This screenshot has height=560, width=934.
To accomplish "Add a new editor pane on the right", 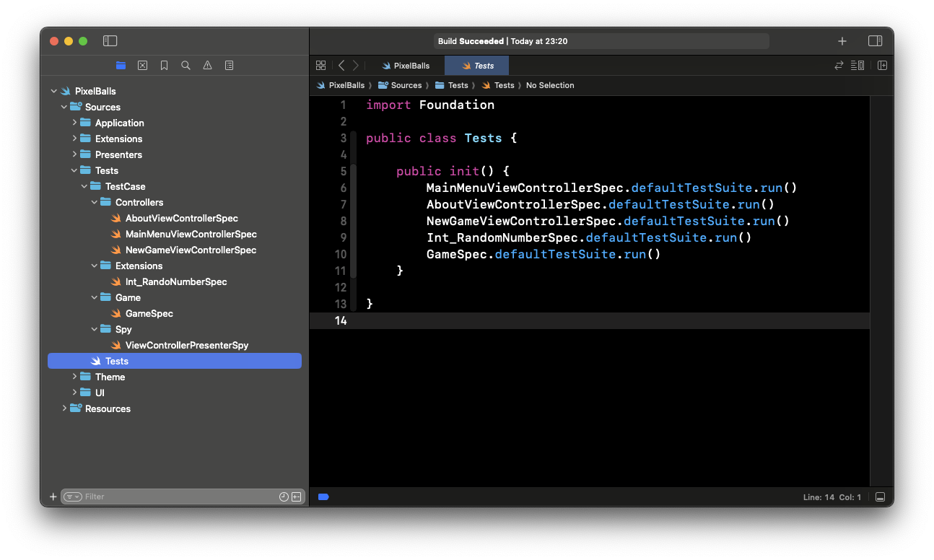I will pos(882,65).
